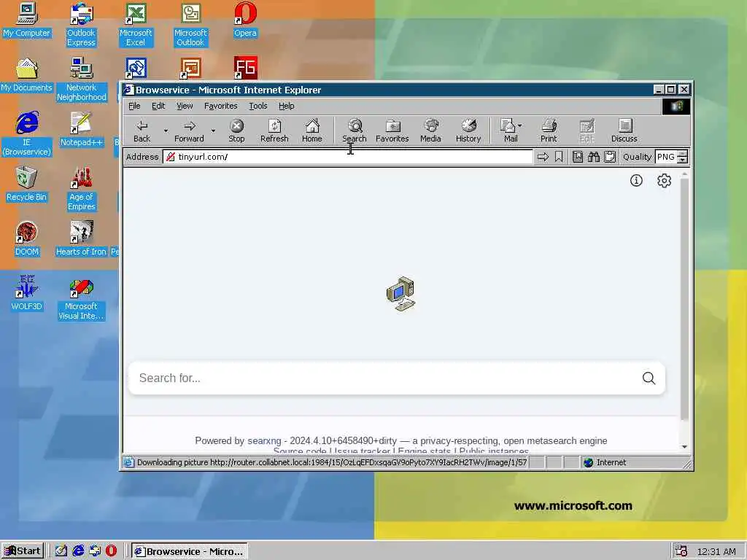Image resolution: width=747 pixels, height=560 pixels.
Task: Open the Search pane from the toolbar
Action: coord(355,131)
